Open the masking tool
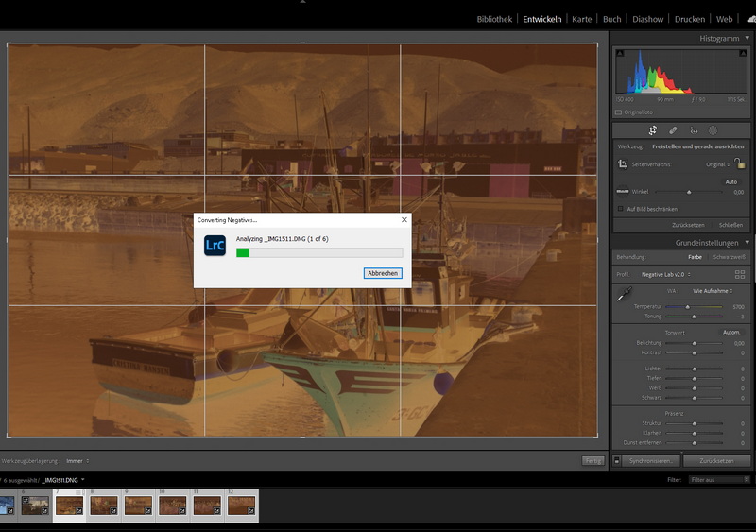Screen dimensions: 756x532 click(x=713, y=130)
